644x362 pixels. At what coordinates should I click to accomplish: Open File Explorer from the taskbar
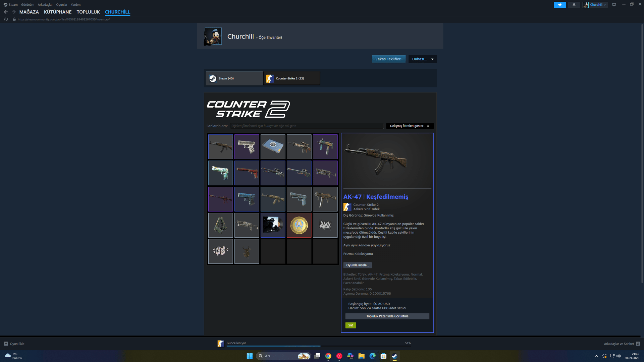pyautogui.click(x=361, y=356)
